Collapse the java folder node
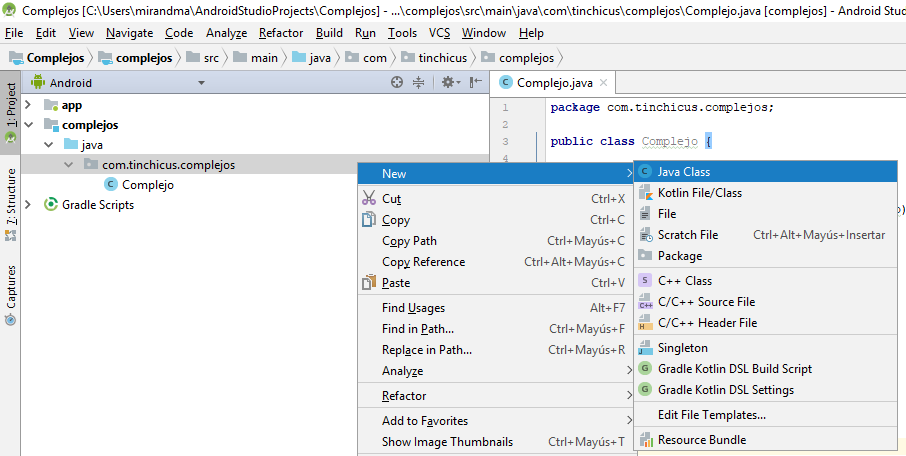Viewport: 906px width, 456px height. pyautogui.click(x=48, y=145)
